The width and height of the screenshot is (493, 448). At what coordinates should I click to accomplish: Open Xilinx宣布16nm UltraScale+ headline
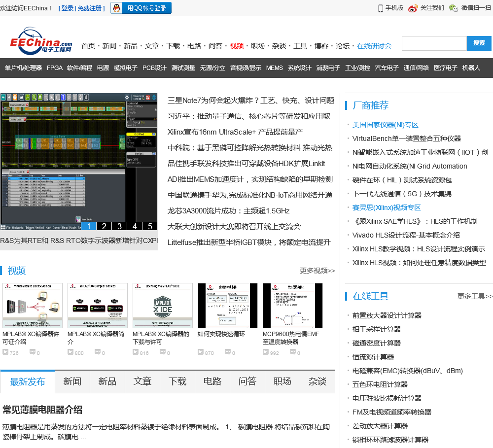click(x=235, y=132)
